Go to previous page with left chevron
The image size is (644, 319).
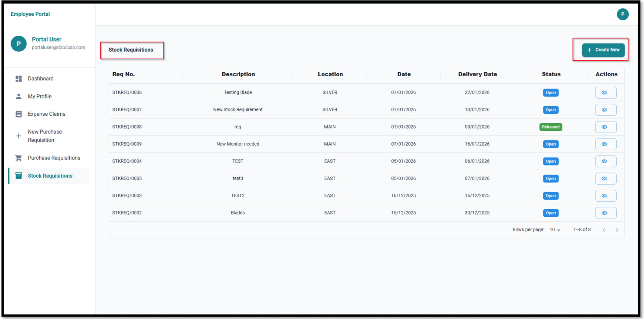tap(604, 230)
